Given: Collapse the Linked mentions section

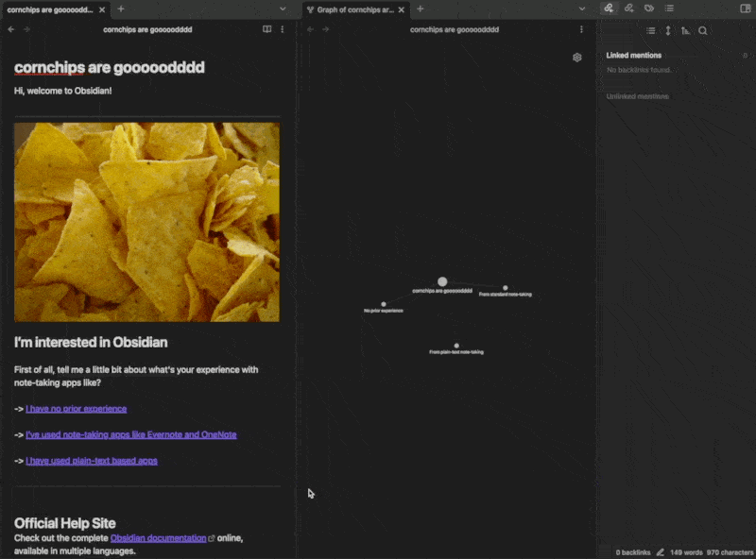Looking at the screenshot, I should coord(633,56).
